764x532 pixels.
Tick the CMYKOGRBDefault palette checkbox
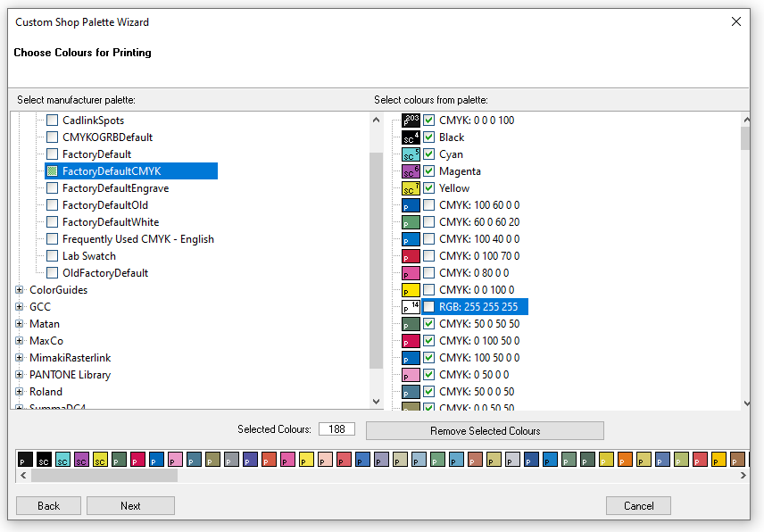coord(52,137)
